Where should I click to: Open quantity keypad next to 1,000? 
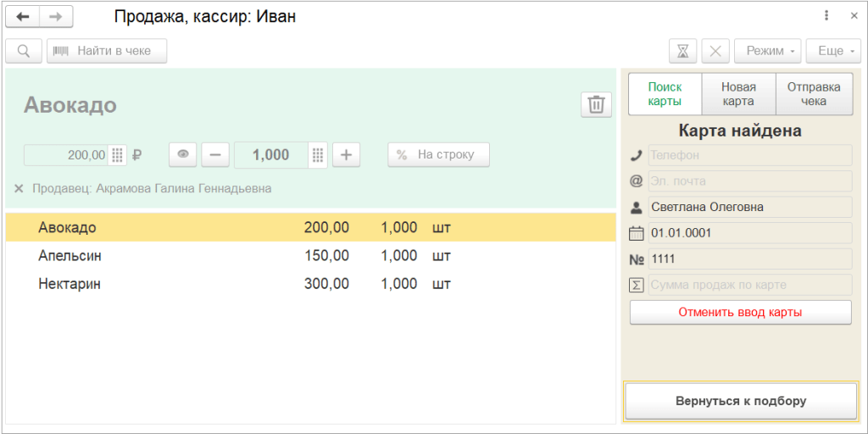[x=318, y=155]
